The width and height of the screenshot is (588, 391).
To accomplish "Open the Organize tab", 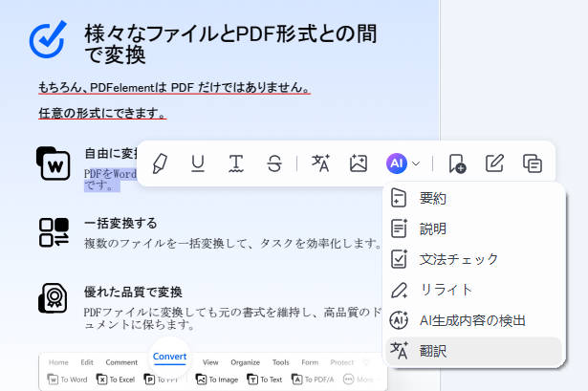I will pos(246,362).
